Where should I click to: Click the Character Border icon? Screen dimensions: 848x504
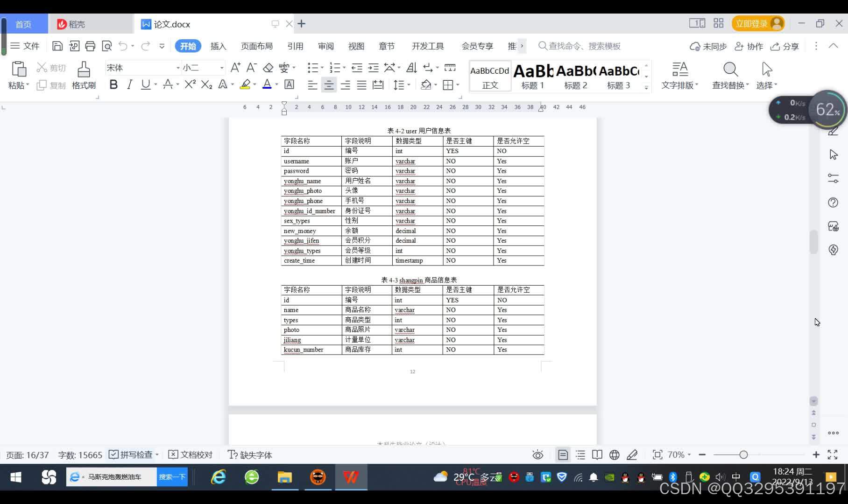290,84
